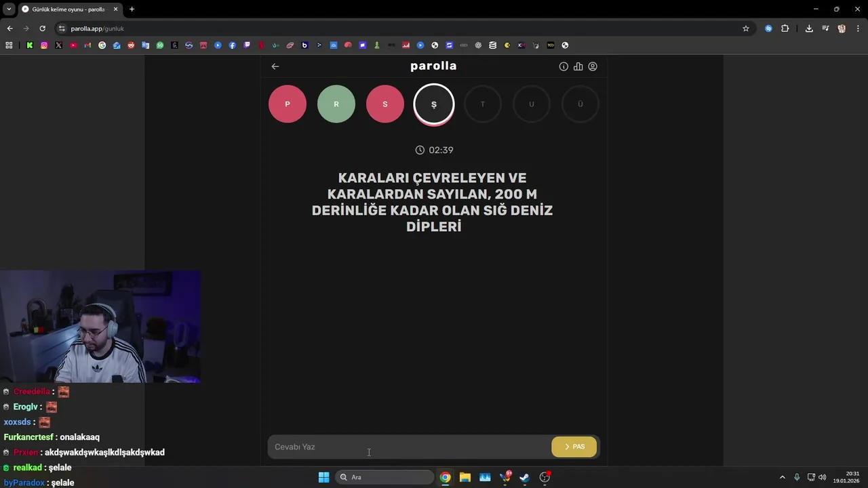
Task: Click the chat username byParadox
Action: (24, 483)
